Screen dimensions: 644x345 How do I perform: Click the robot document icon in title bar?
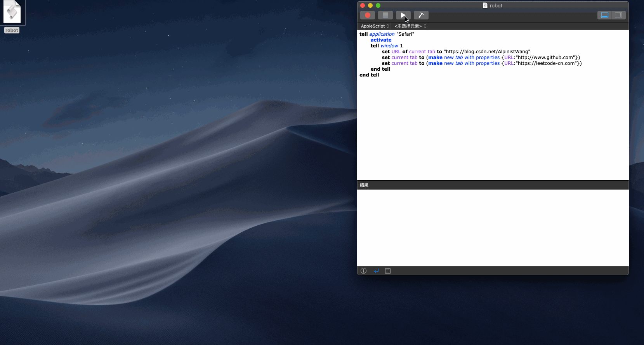click(485, 5)
